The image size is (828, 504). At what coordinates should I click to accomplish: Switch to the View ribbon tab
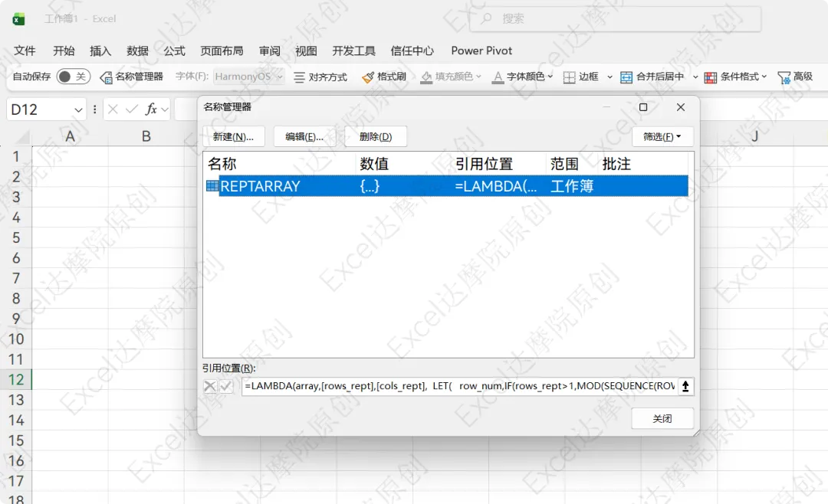point(306,51)
